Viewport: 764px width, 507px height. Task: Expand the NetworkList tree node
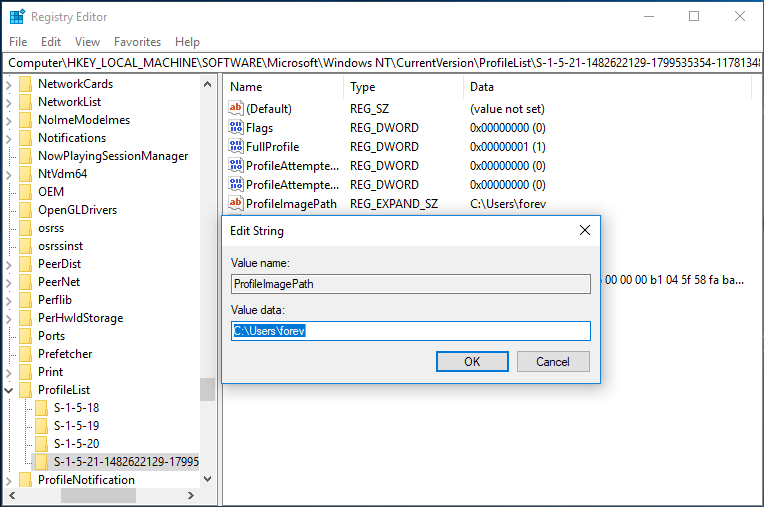pos(9,102)
